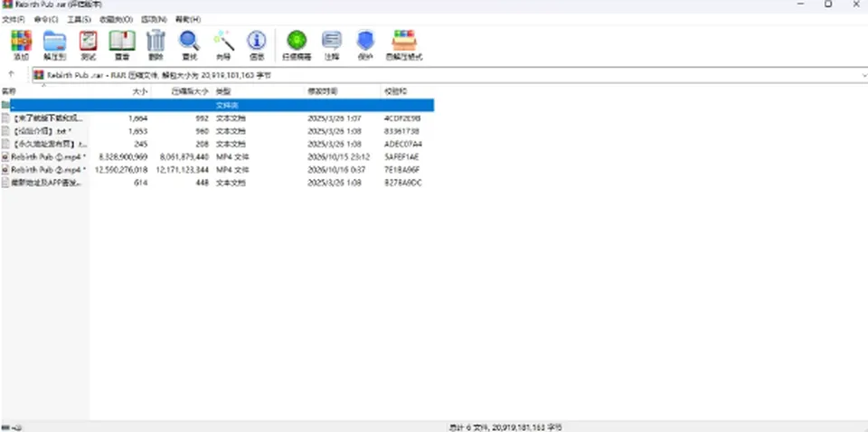This screenshot has height=432, width=868.
Task: Click the status bar total 20,919,181,163 text
Action: coord(505,427)
